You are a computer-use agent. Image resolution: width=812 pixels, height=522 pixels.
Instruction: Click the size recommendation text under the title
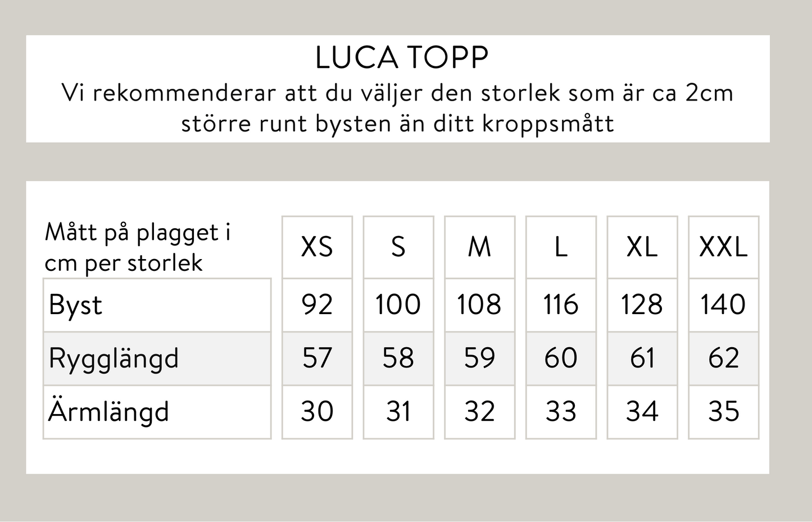coord(397,108)
